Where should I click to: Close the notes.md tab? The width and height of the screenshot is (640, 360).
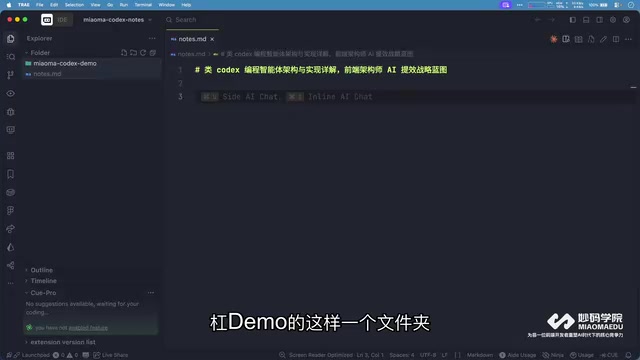click(x=212, y=39)
